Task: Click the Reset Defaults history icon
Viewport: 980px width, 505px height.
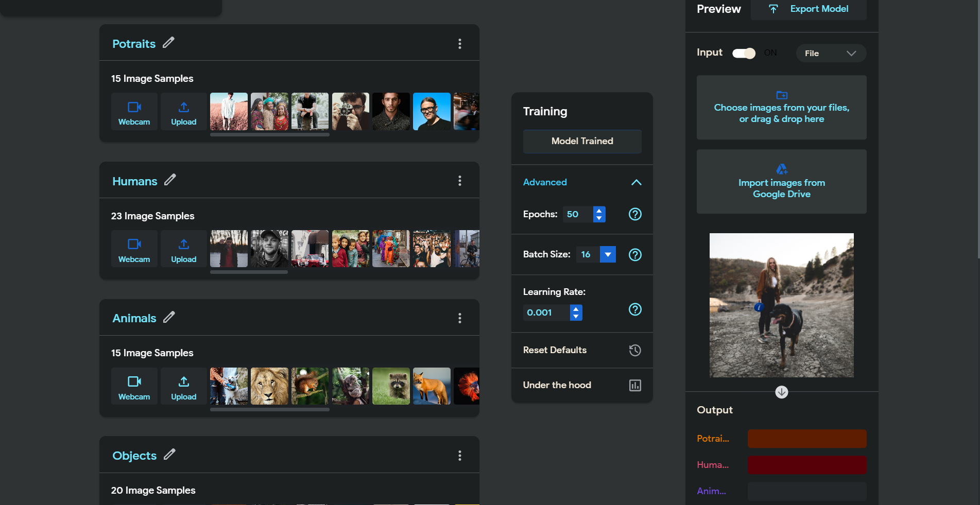Action: pyautogui.click(x=635, y=351)
